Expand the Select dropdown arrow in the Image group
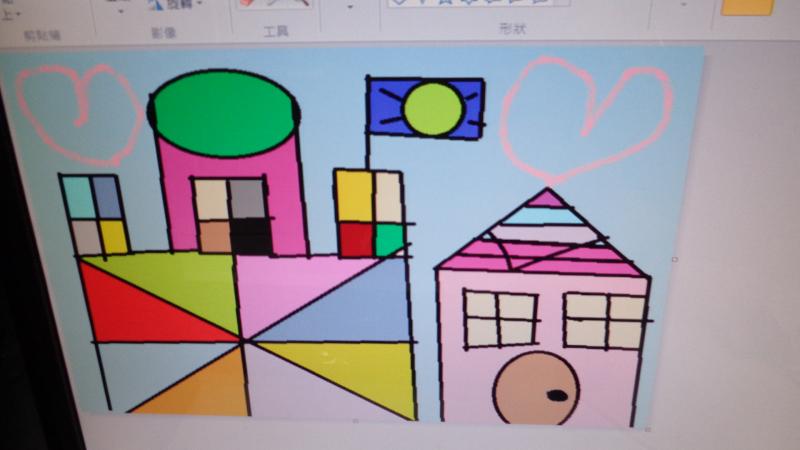800x450 pixels. tap(121, 10)
